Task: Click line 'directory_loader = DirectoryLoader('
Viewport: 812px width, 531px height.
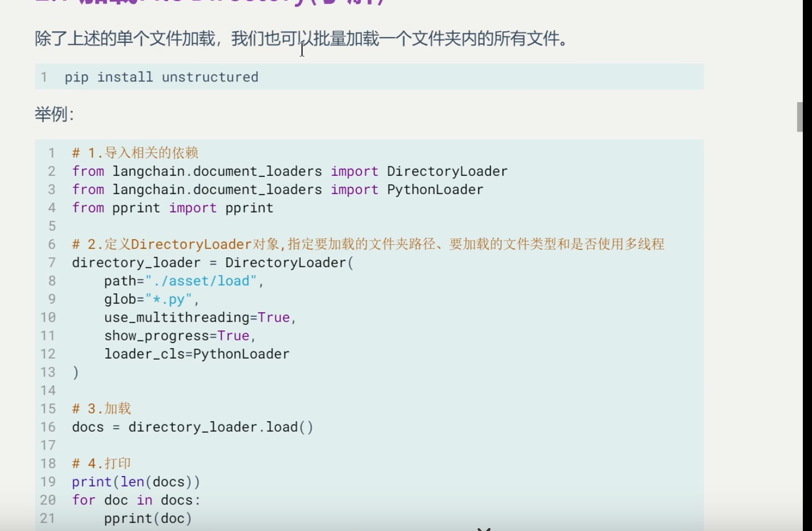Action: point(213,263)
